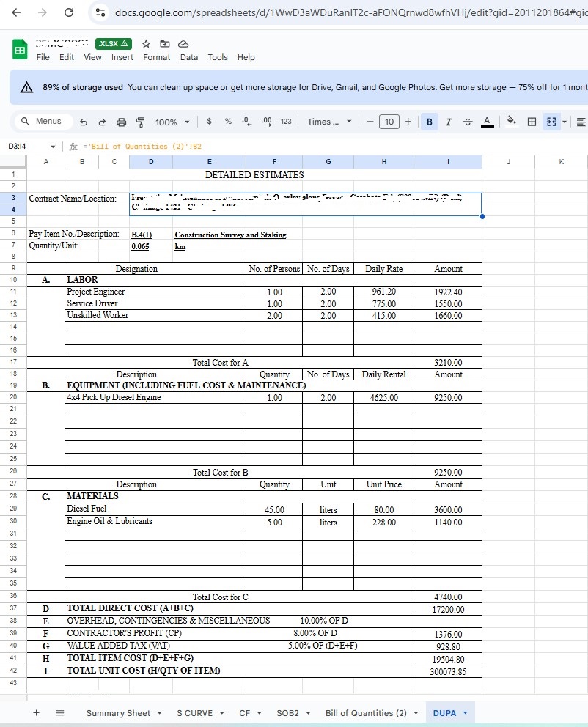Open more number formats (123)

click(286, 122)
